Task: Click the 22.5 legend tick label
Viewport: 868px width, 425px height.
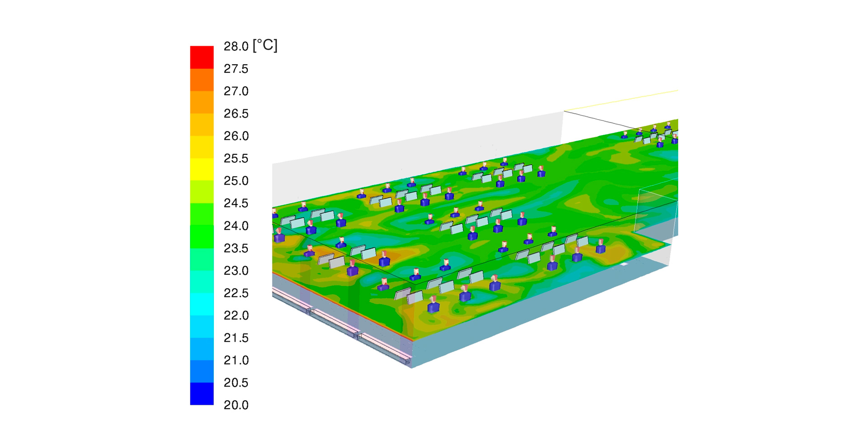Action: (x=236, y=293)
